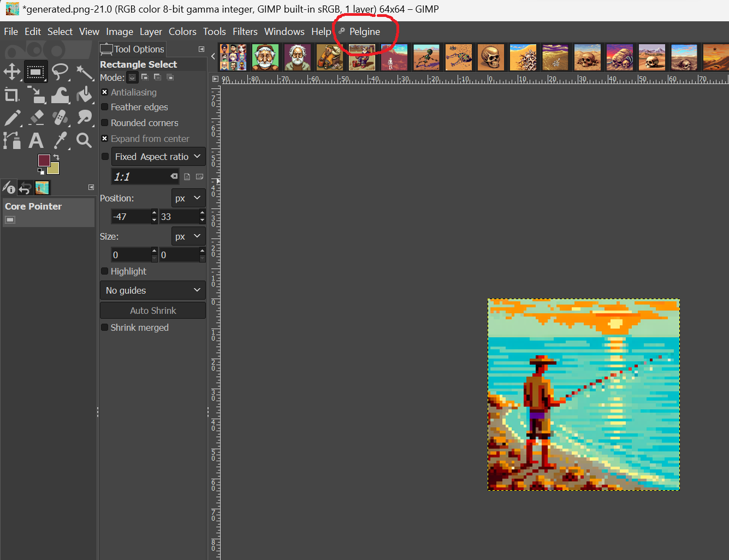Select the Fuzzy Select magic wand tool
The height and width of the screenshot is (560, 729).
click(85, 72)
